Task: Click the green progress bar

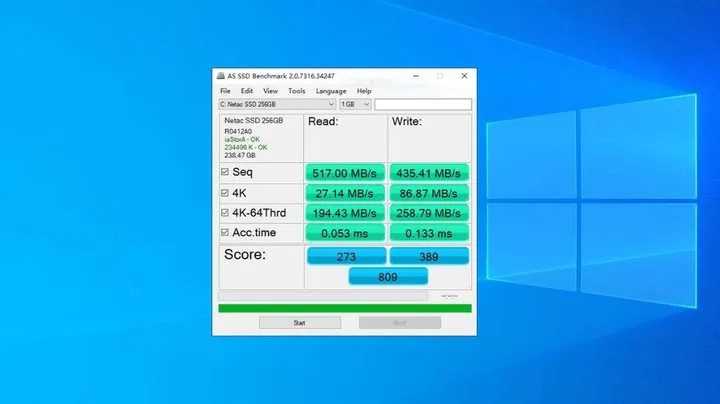Action: point(344,308)
